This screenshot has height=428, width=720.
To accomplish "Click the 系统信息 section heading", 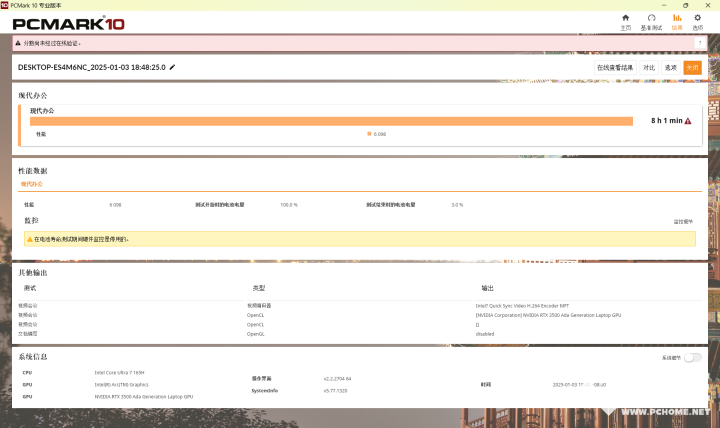I will 33,357.
